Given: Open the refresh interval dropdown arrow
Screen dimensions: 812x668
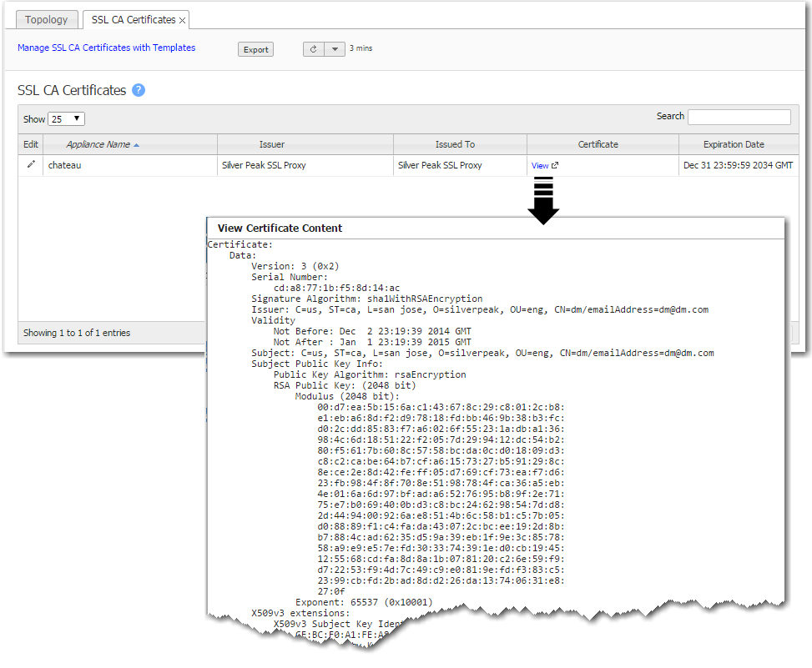Looking at the screenshot, I should pyautogui.click(x=335, y=49).
